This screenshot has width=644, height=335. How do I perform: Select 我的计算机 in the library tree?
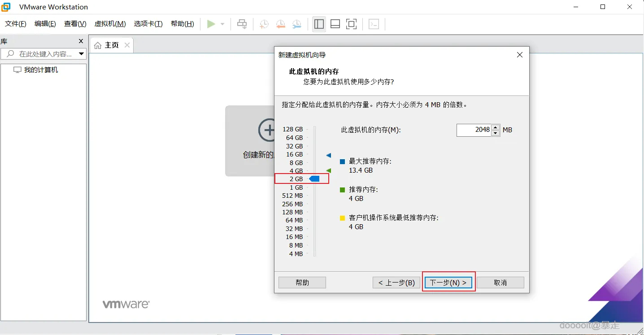click(40, 70)
